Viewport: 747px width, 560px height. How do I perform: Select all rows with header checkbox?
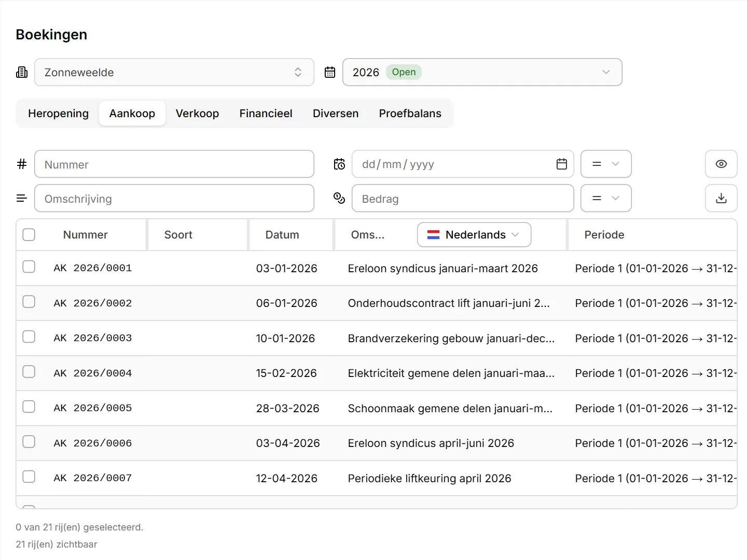[29, 235]
